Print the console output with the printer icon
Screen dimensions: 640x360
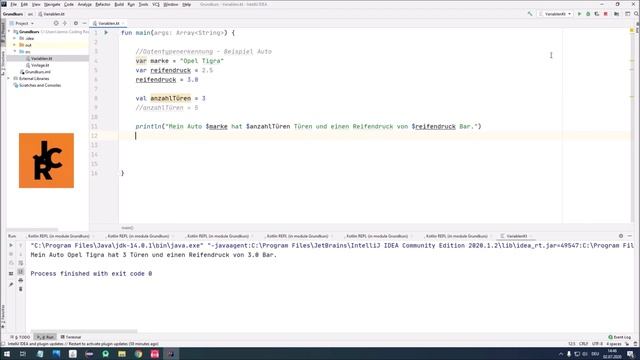click(20, 280)
